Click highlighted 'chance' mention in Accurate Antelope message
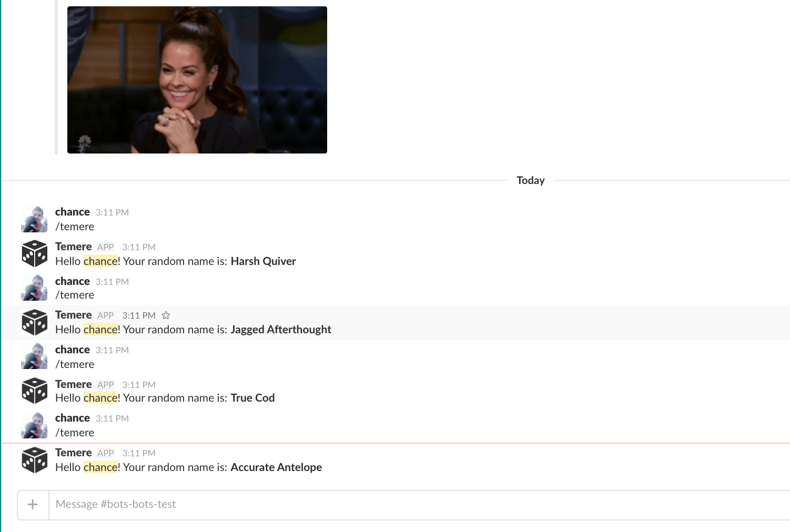This screenshot has width=790, height=532. 100,467
